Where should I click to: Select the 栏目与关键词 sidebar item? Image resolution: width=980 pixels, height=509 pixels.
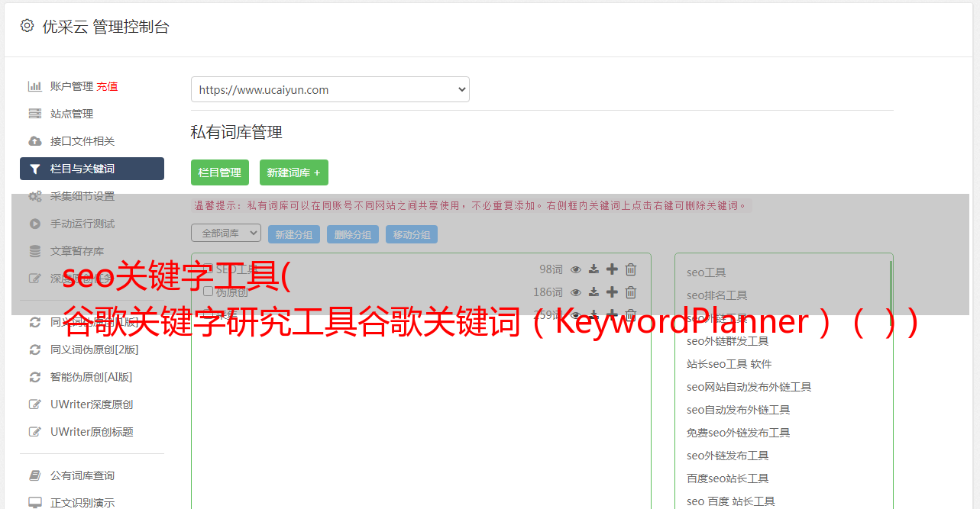[x=92, y=169]
